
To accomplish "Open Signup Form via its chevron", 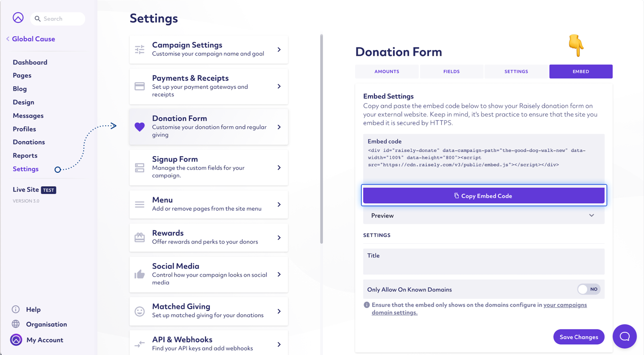I will [x=280, y=167].
